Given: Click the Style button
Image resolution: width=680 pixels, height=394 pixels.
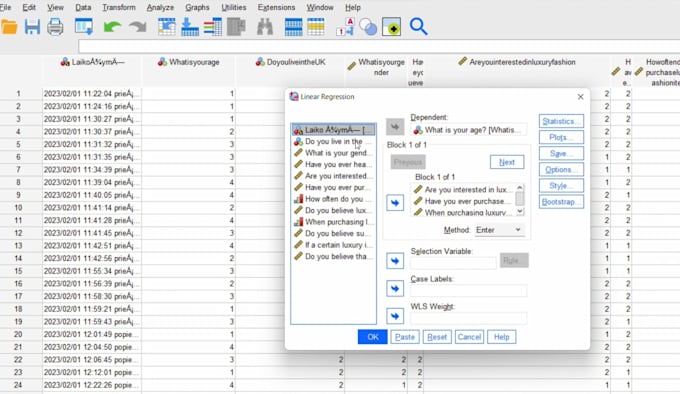Looking at the screenshot, I should tap(561, 186).
